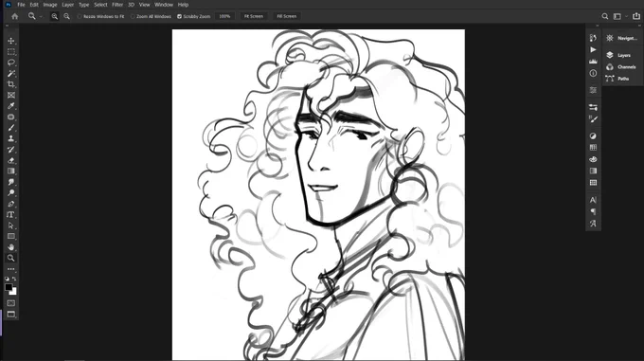Image resolution: width=644 pixels, height=361 pixels.
Task: Open the Image menu
Action: click(50, 5)
